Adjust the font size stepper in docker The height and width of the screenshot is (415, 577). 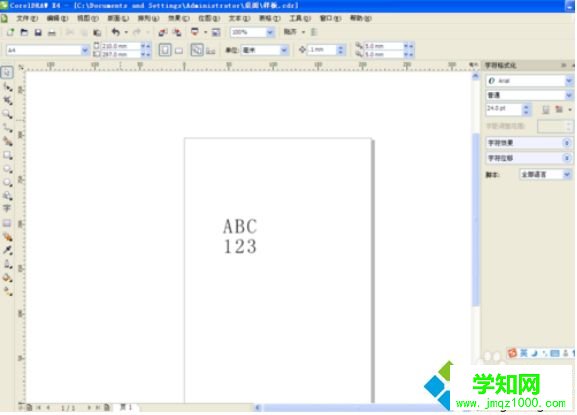[x=526, y=109]
